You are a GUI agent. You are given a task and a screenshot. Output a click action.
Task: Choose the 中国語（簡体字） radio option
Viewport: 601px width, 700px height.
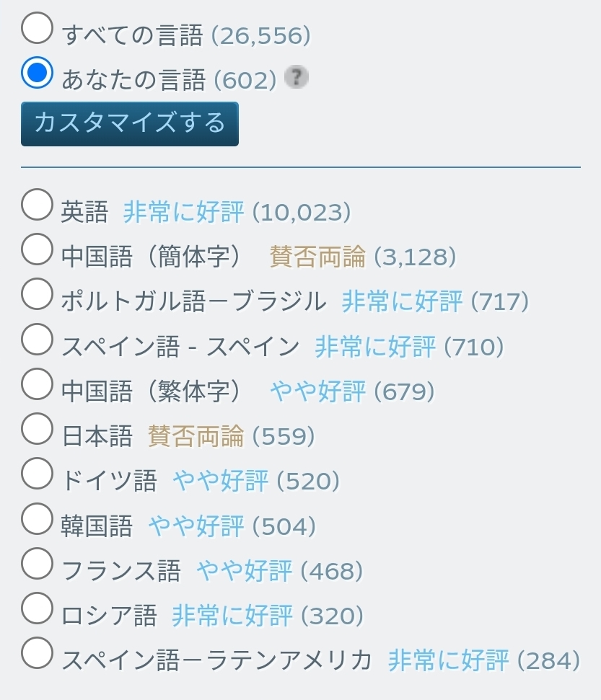click(x=37, y=250)
